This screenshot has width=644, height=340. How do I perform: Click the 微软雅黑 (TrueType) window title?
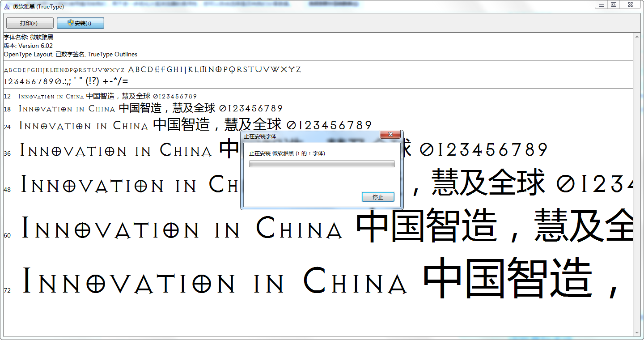tap(38, 6)
